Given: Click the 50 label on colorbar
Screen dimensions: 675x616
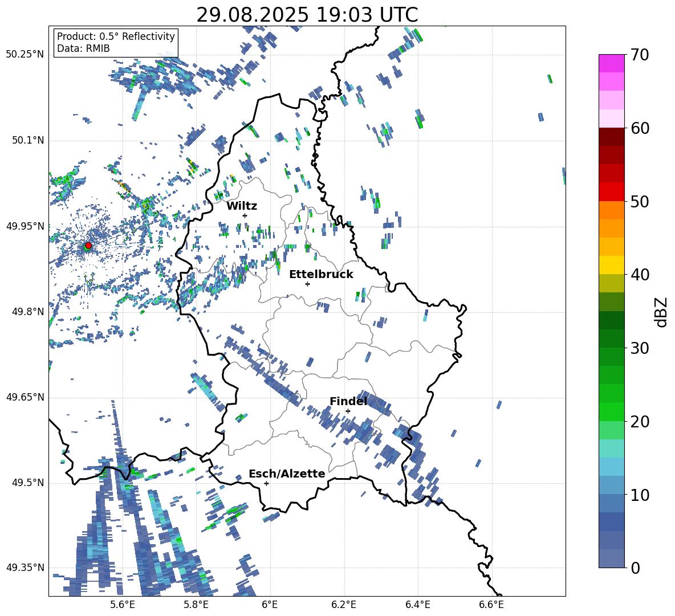Looking at the screenshot, I should [x=640, y=201].
